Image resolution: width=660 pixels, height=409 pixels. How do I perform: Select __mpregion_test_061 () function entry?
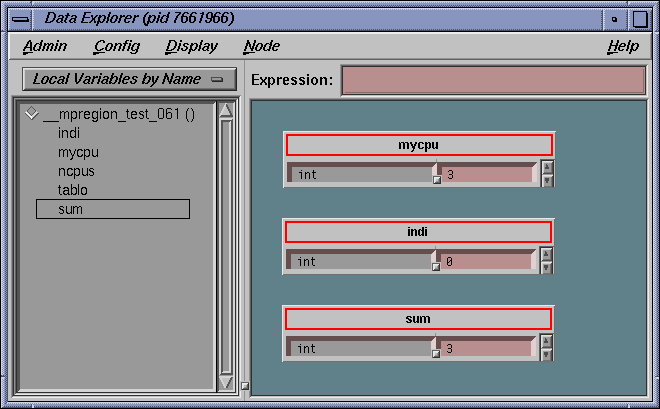coord(119,114)
